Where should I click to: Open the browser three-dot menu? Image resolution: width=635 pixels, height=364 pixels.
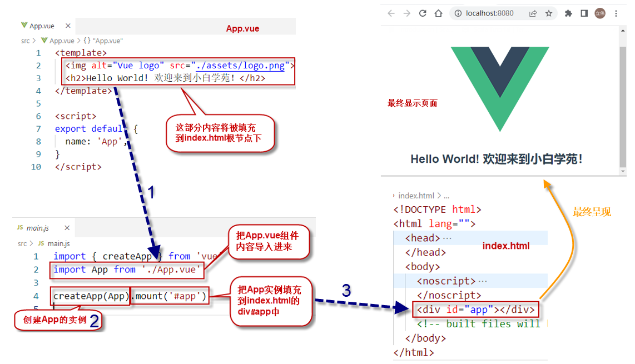pos(616,13)
